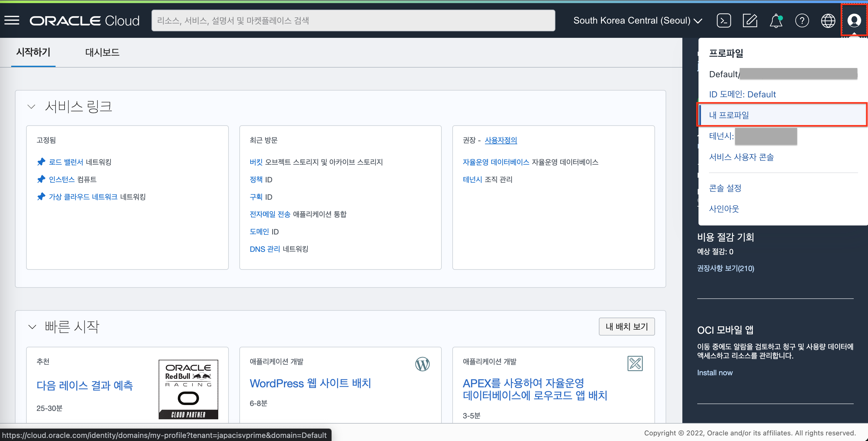Open 콘솔 설정 from profile menu
This screenshot has height=441, width=868.
[725, 188]
